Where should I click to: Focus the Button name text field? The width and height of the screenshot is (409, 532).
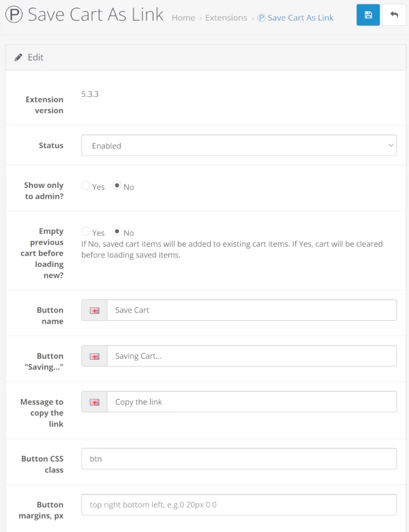coord(251,310)
